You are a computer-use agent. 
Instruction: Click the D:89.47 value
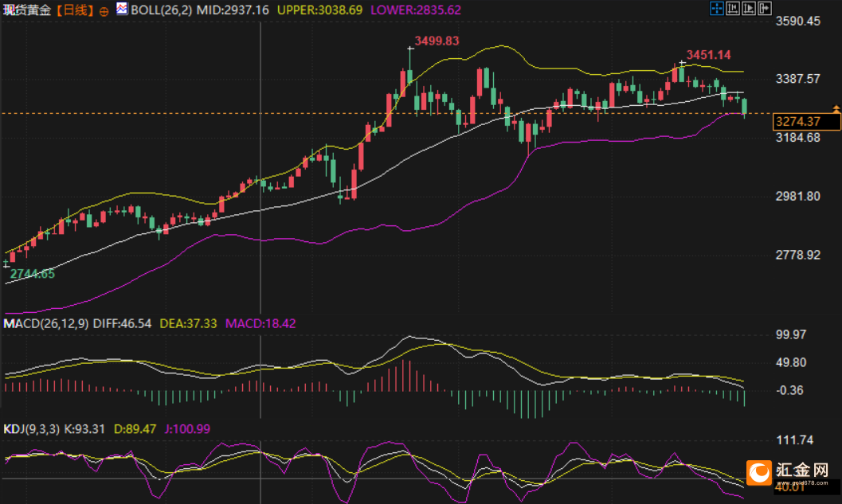135,429
